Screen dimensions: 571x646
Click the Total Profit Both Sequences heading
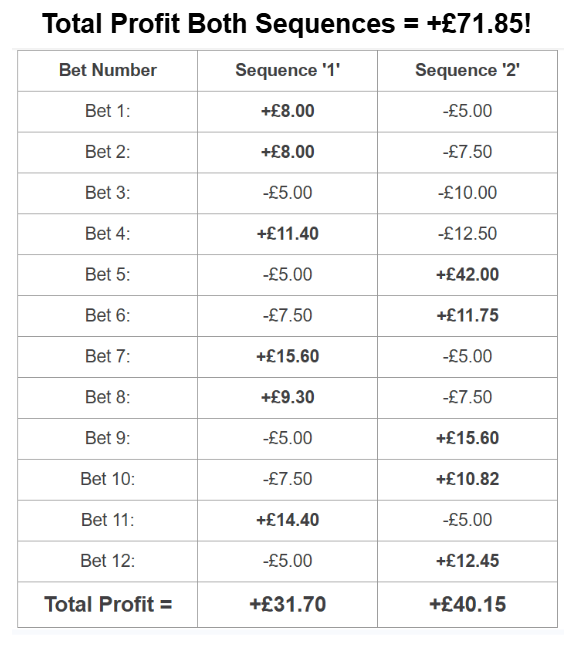tap(286, 23)
